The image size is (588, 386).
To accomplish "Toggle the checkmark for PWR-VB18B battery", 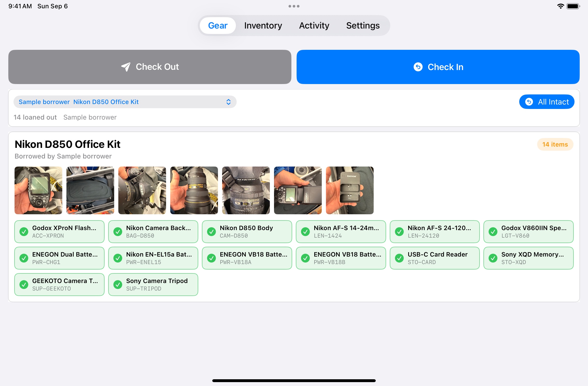I will [305, 258].
